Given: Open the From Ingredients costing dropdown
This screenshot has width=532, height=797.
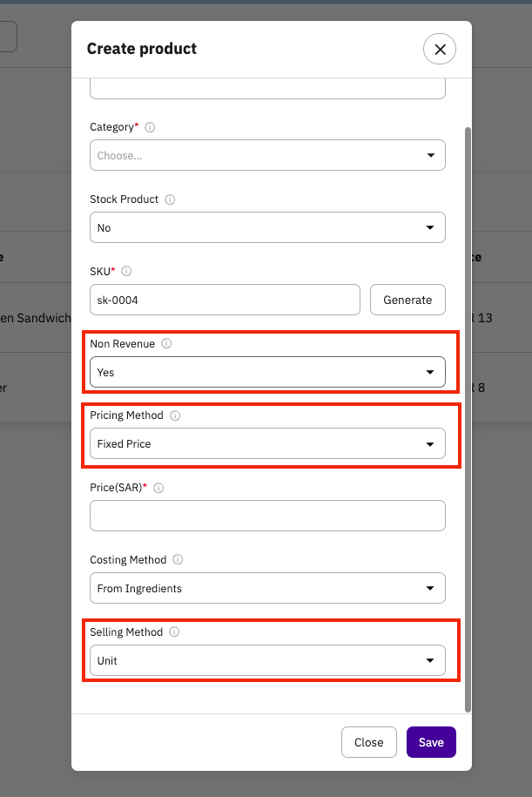Looking at the screenshot, I should coord(268,588).
